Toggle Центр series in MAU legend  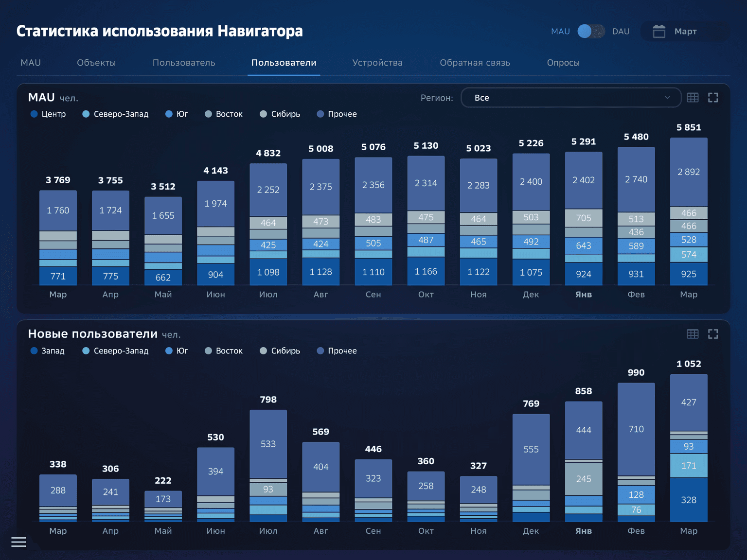coord(48,114)
